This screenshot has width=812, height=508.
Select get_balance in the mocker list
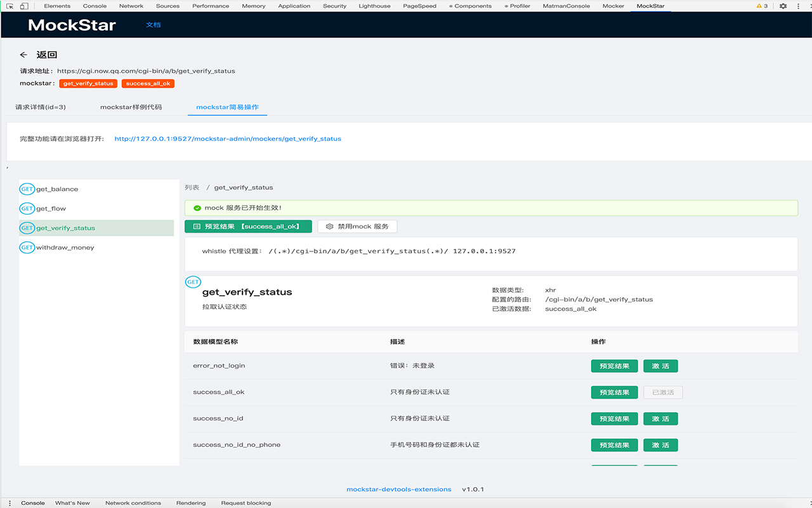96,189
